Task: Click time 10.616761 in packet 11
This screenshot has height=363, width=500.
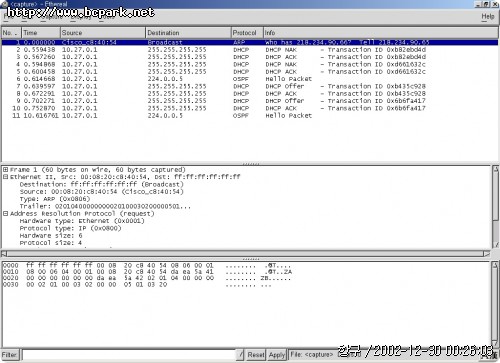Action: click(41, 116)
